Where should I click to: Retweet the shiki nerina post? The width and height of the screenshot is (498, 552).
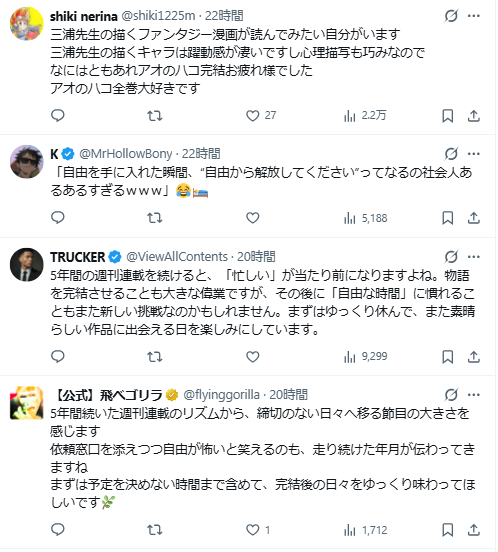click(x=155, y=115)
